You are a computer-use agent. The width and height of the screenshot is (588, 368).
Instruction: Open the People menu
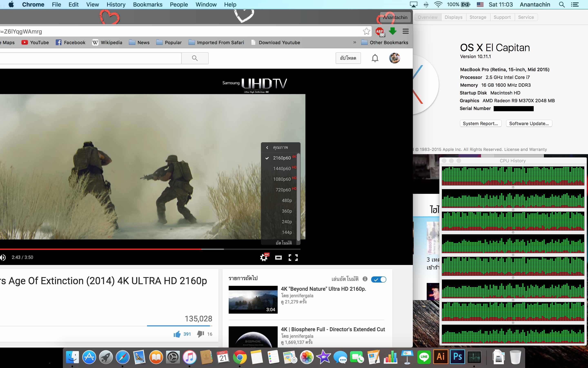click(x=179, y=4)
